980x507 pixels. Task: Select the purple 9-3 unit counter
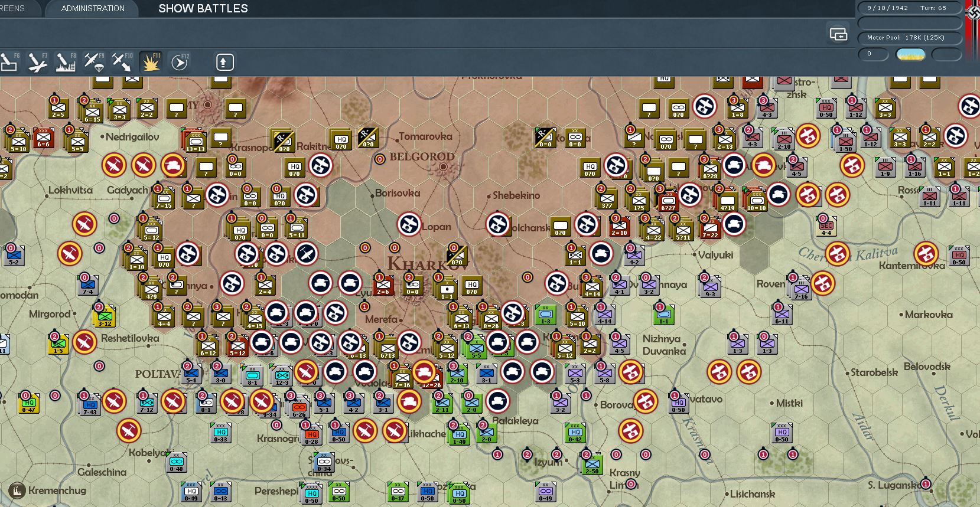click(x=710, y=287)
